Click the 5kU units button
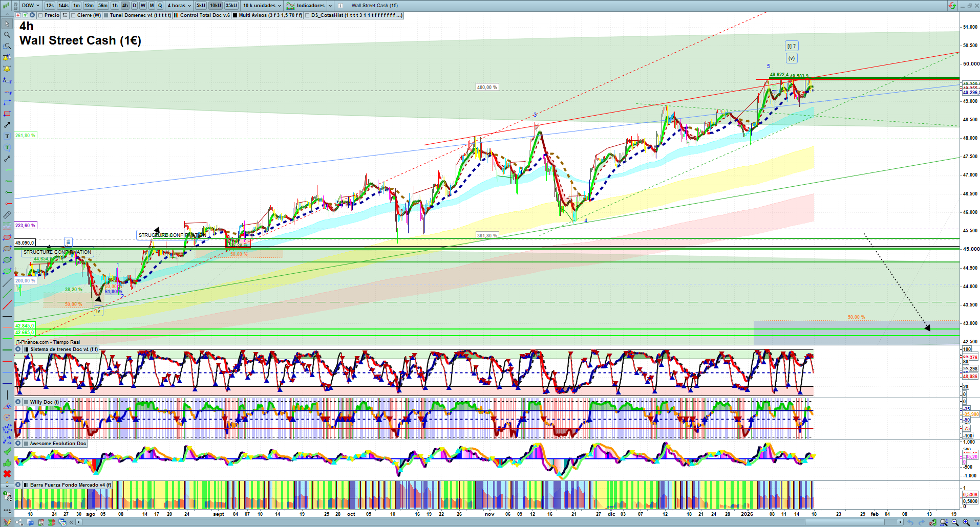 tap(201, 6)
